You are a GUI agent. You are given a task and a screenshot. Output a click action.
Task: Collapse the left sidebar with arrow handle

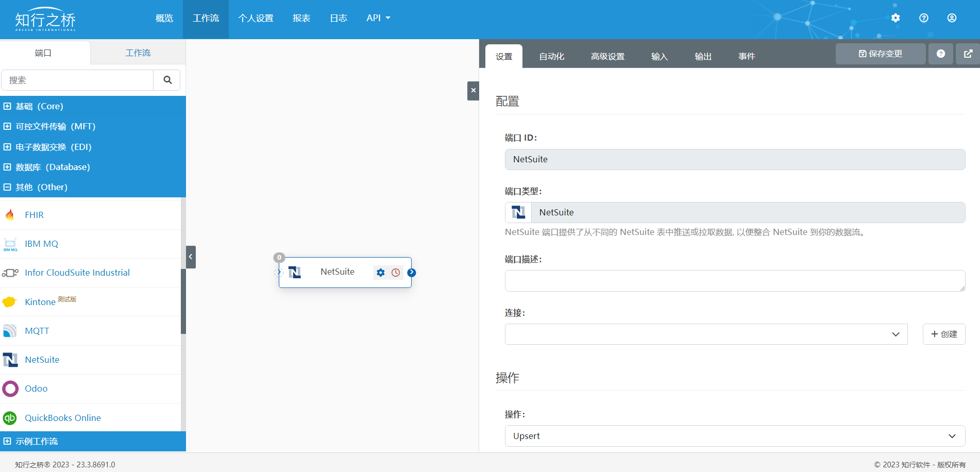click(x=191, y=257)
